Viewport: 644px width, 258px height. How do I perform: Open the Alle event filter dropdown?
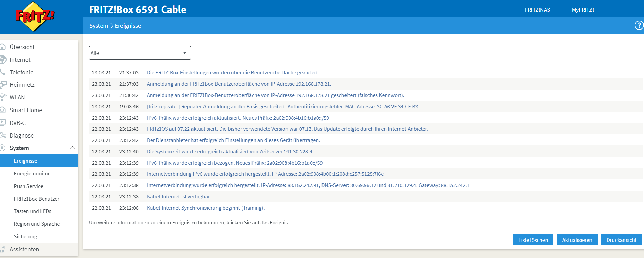coord(140,53)
